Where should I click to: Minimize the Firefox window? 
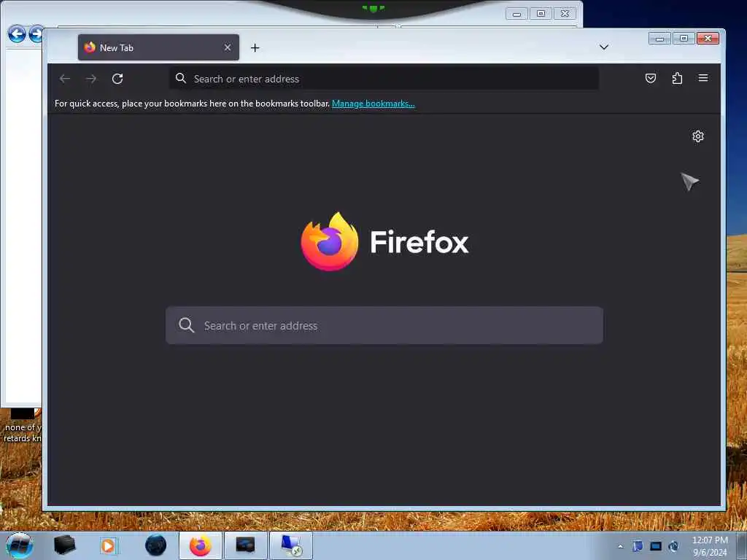[x=659, y=38]
